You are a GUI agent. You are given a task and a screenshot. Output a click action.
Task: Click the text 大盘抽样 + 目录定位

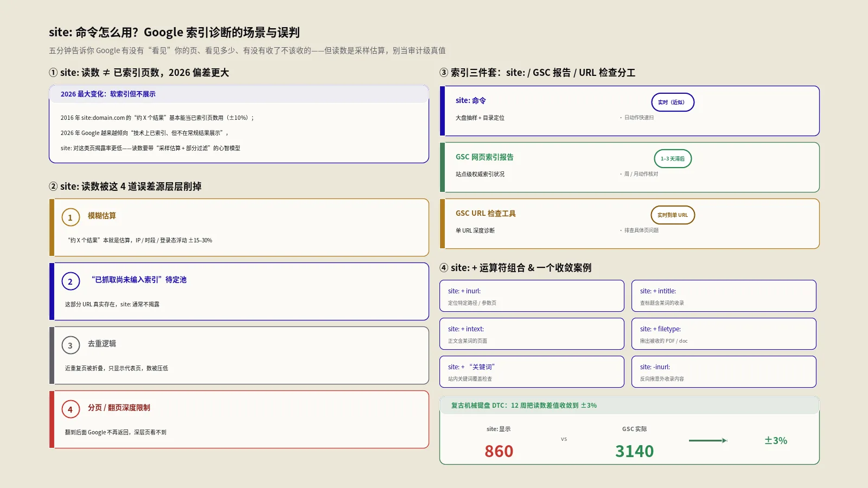(x=480, y=118)
